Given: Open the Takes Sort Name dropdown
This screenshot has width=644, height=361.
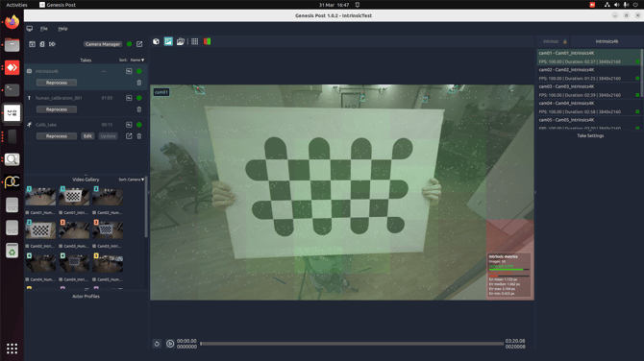Looking at the screenshot, I should coord(137,60).
